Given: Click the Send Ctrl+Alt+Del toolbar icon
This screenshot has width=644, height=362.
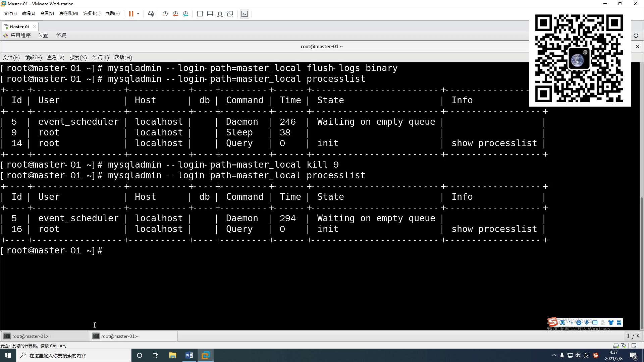Looking at the screenshot, I should point(151,14).
